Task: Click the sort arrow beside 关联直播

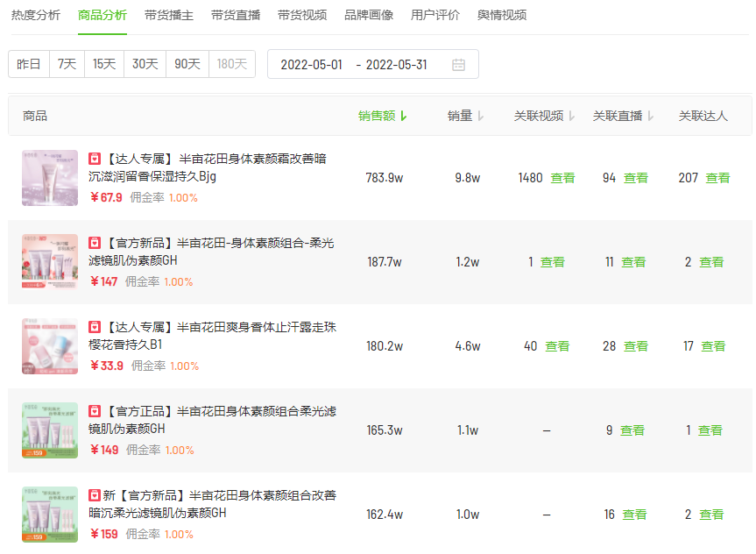Action: (x=650, y=117)
